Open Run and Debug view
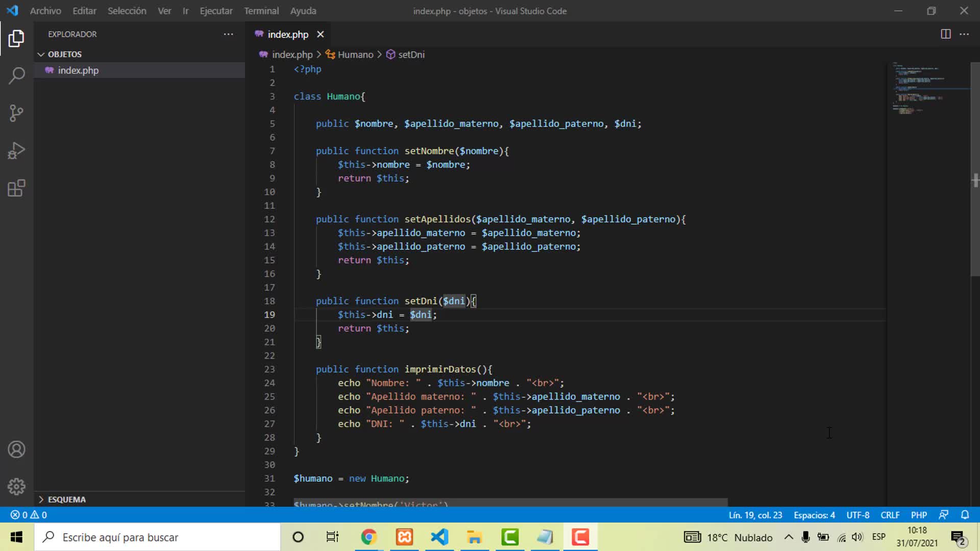This screenshot has width=980, height=551. [x=16, y=151]
